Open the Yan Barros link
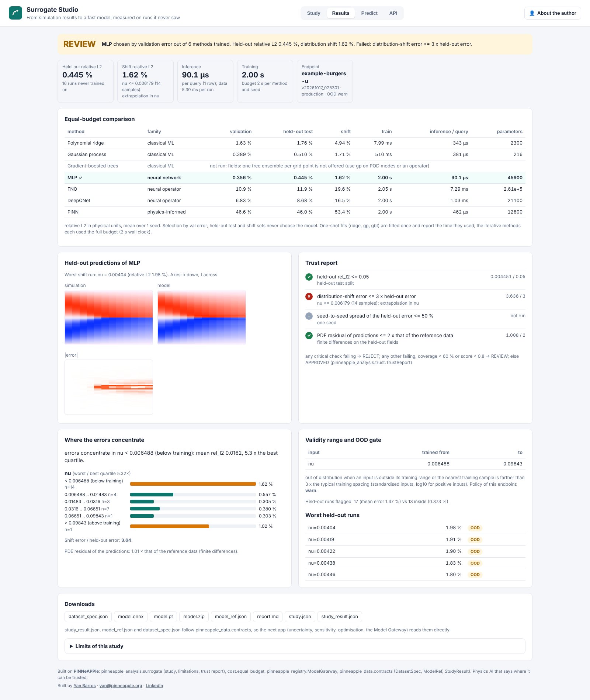This screenshot has width=590, height=700. click(x=84, y=686)
